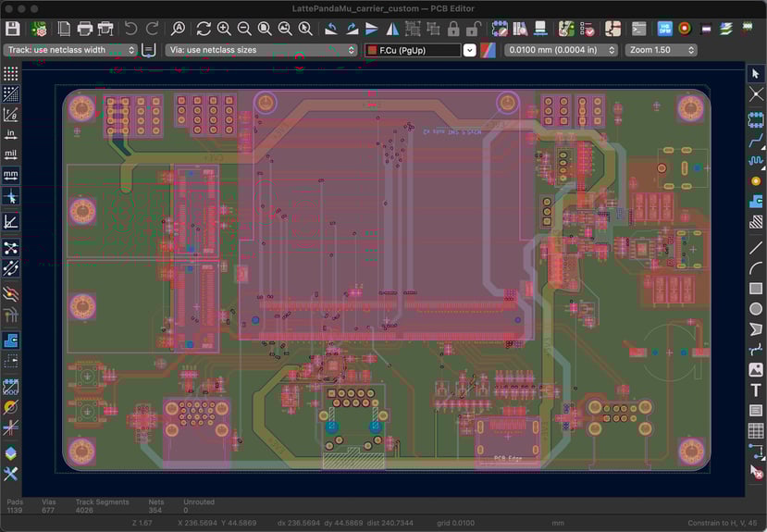Switch units to millimeters
The image size is (767, 532).
coord(11,175)
